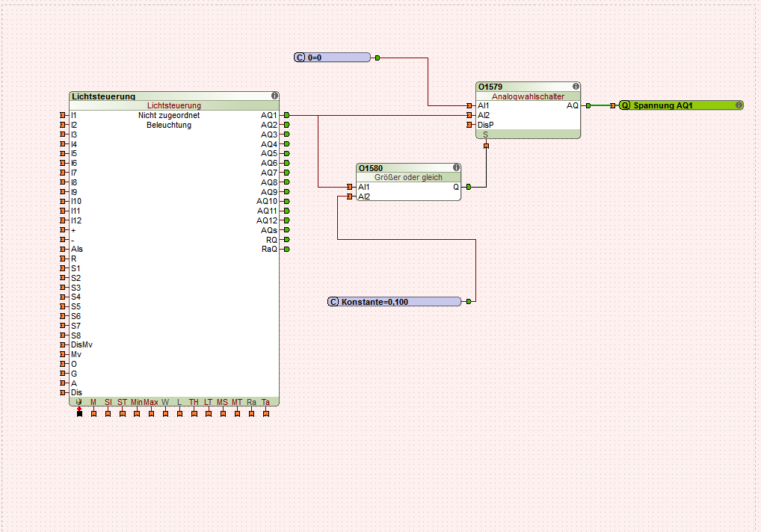The image size is (761, 532).
Task: Click the AQ output connector of Analogwahlschalter
Action: click(588, 105)
